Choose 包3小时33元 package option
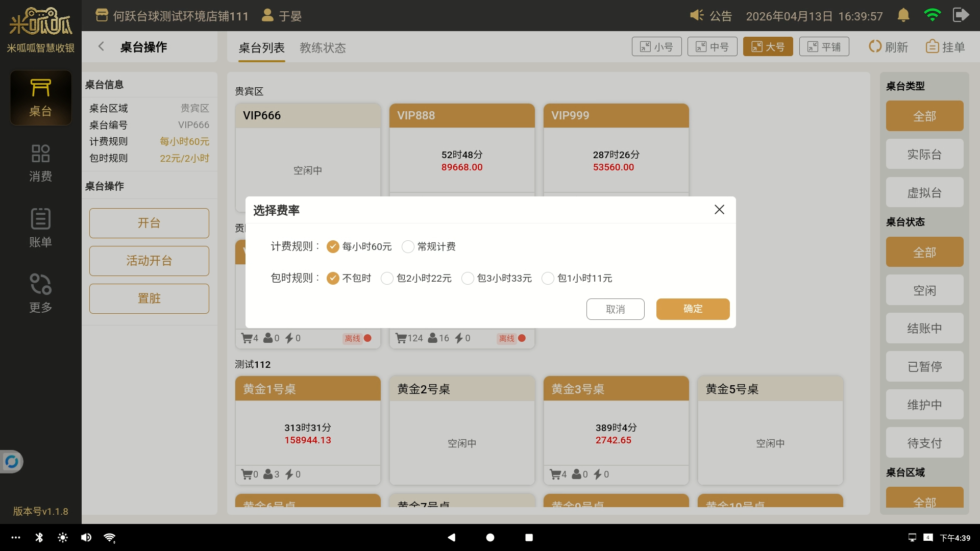Screen dimensions: 980x551 click(468, 279)
